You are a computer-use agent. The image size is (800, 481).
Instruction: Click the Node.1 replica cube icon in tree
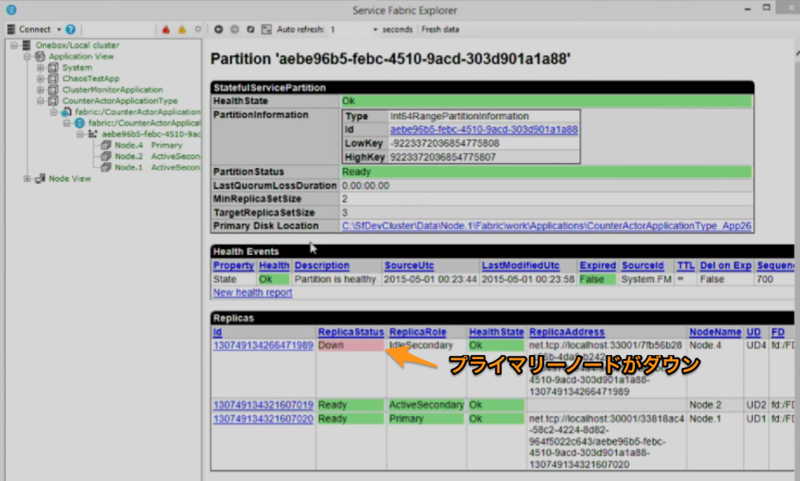click(106, 167)
